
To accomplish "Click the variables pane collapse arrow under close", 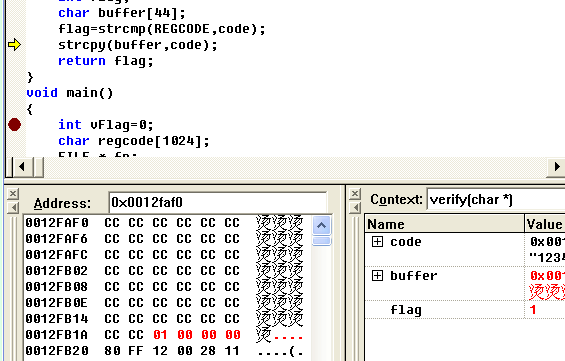I will point(355,208).
